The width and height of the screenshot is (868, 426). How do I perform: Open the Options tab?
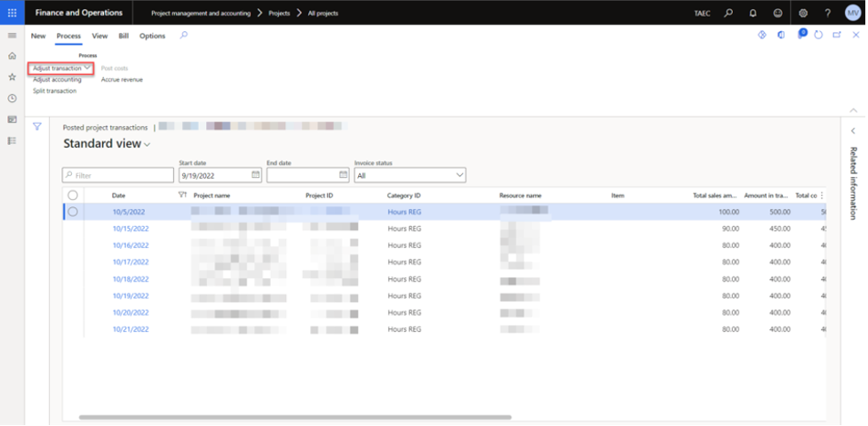click(x=152, y=36)
